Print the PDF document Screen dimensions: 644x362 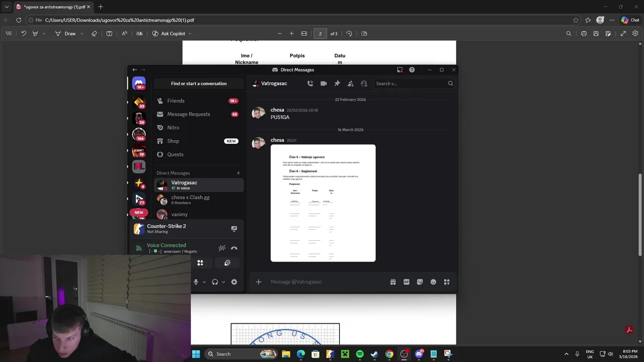pos(584,34)
